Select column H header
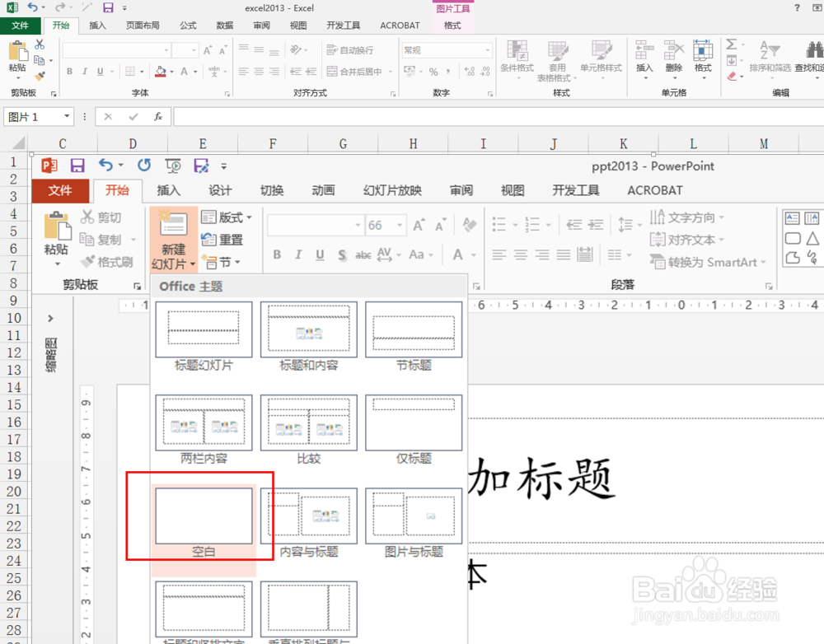The height and width of the screenshot is (644, 824). tap(413, 143)
